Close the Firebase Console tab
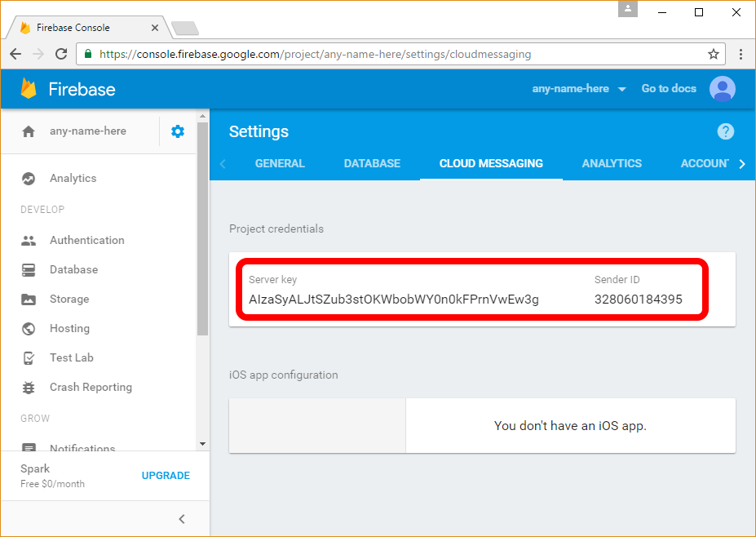 pos(155,28)
